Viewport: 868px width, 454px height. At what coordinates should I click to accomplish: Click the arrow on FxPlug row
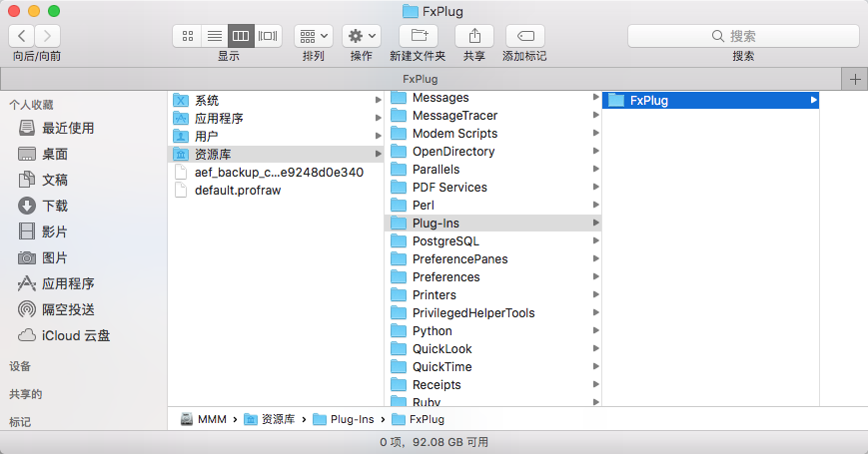[x=814, y=100]
